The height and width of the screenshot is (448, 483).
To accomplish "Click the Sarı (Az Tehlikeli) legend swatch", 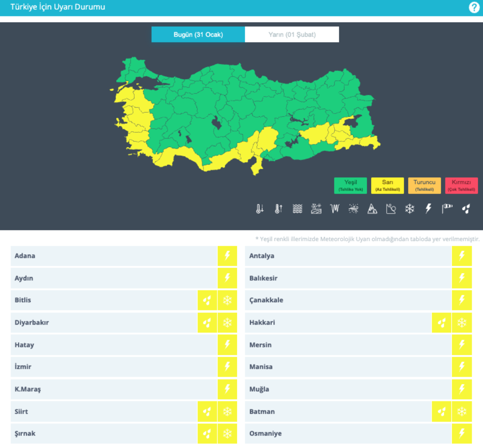I will [387, 186].
